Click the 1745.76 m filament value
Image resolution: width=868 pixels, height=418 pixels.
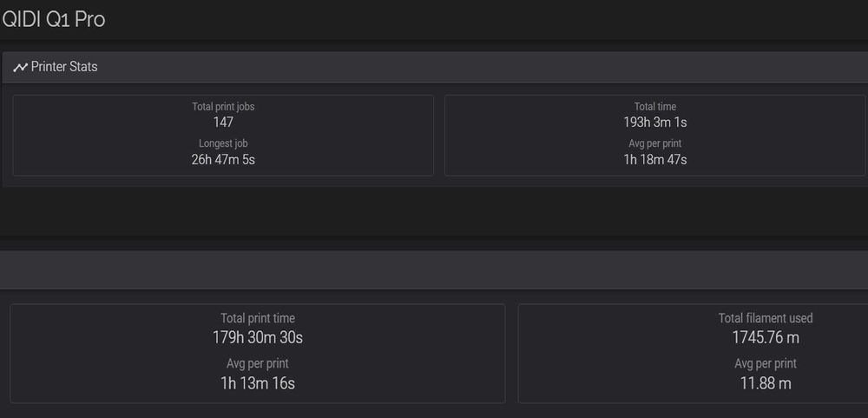coord(766,337)
